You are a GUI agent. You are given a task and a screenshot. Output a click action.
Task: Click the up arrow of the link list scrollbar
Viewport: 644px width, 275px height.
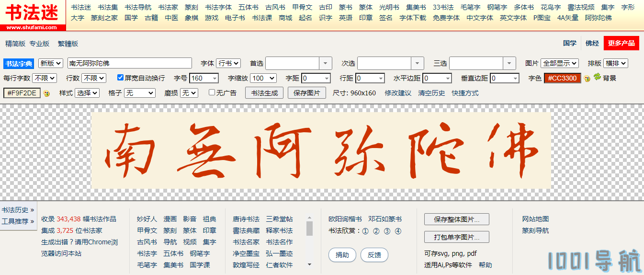[309, 218]
